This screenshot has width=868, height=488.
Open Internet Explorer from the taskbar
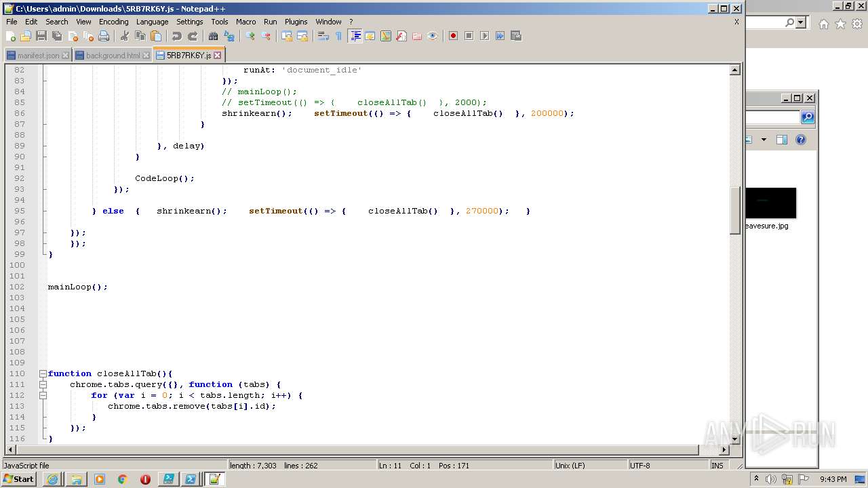click(53, 479)
